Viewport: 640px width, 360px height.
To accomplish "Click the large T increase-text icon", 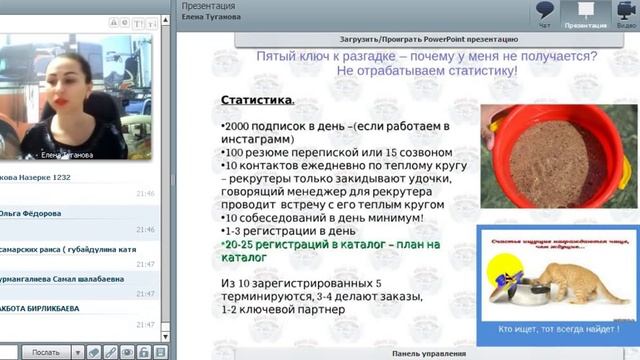I will tap(139, 24).
